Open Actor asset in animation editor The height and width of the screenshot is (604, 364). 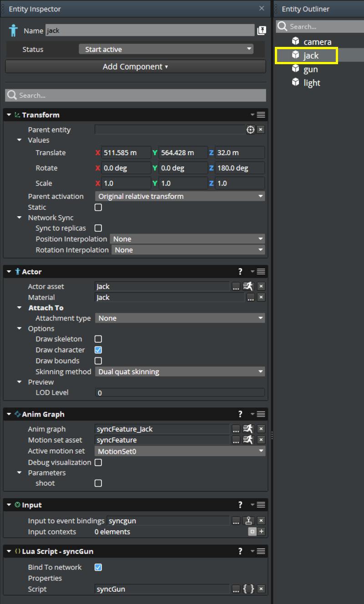[248, 286]
